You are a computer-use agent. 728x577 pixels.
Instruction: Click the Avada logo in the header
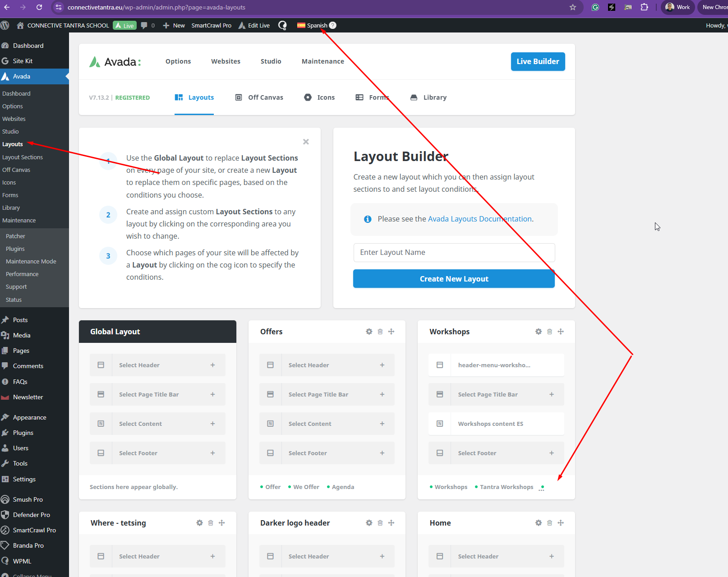[x=115, y=62]
